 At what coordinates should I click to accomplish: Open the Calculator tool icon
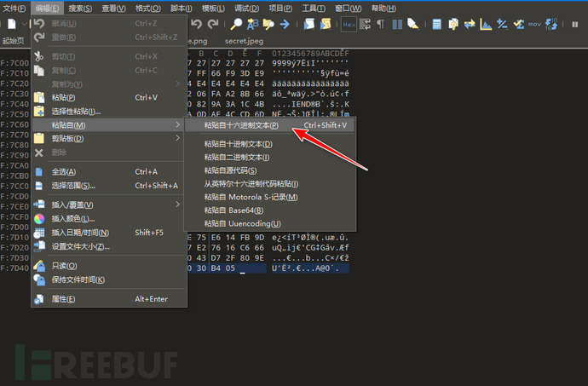436,25
